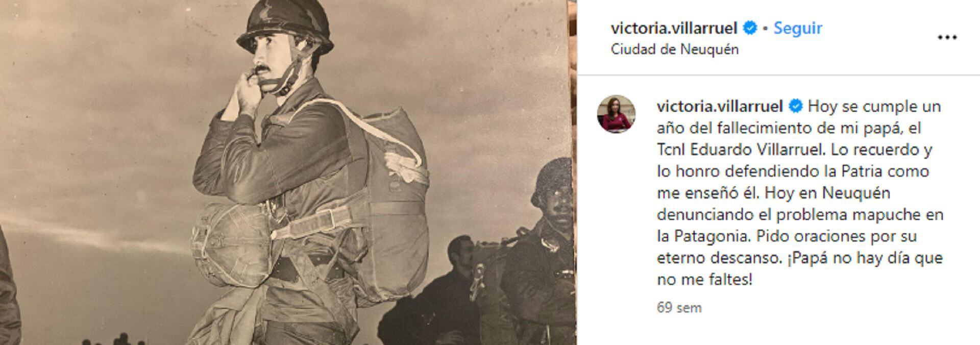This screenshot has width=980, height=345.
Task: Open the three-dot more options menu
Action: 947,37
